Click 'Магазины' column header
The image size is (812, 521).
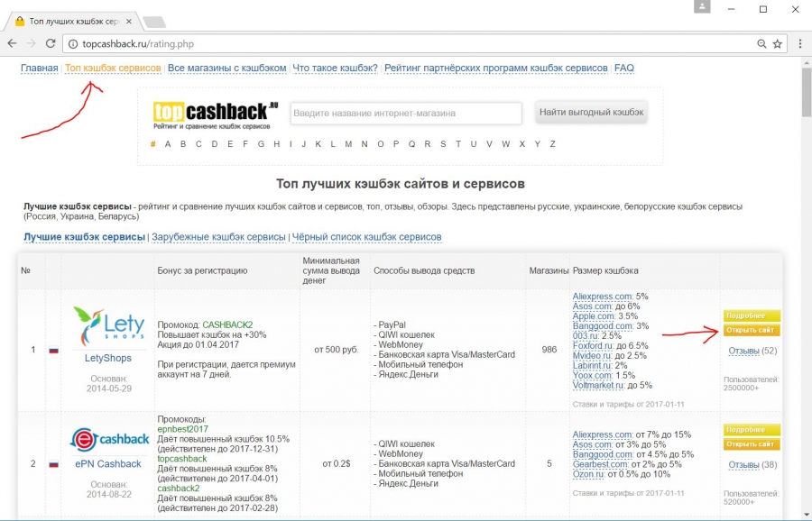(549, 270)
